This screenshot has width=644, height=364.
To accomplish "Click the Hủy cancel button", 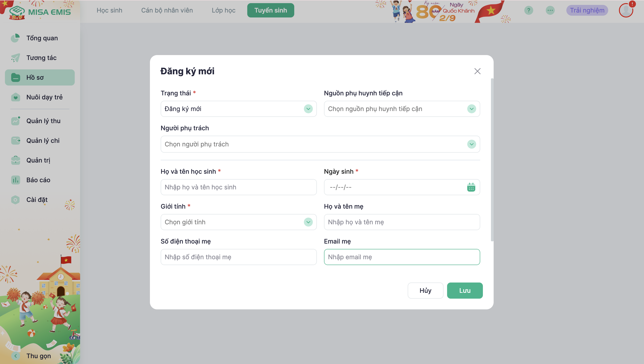I will click(426, 290).
